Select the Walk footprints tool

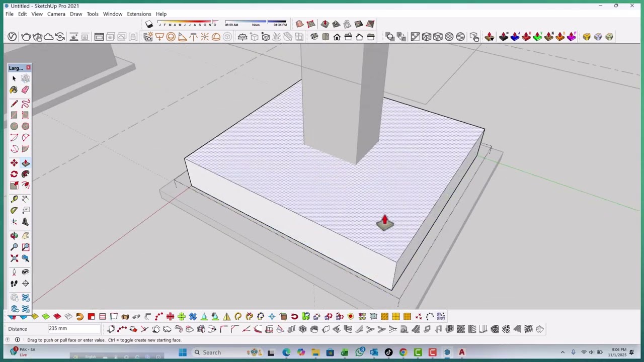pyautogui.click(x=14, y=284)
